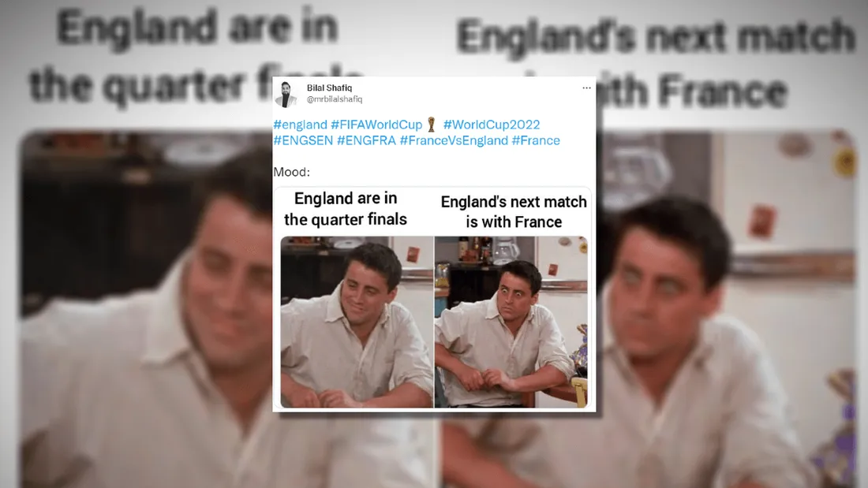Open the Bilal Shafiq display name link
The image size is (868, 488).
329,88
